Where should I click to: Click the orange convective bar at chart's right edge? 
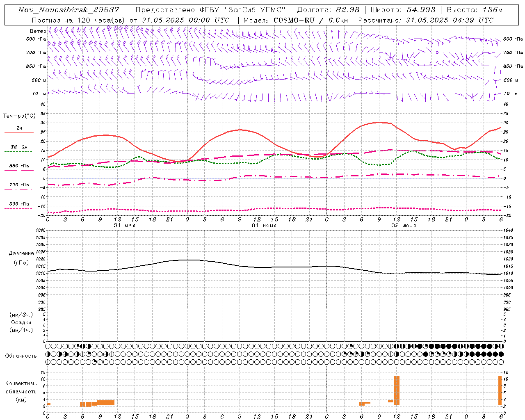pos(500,390)
